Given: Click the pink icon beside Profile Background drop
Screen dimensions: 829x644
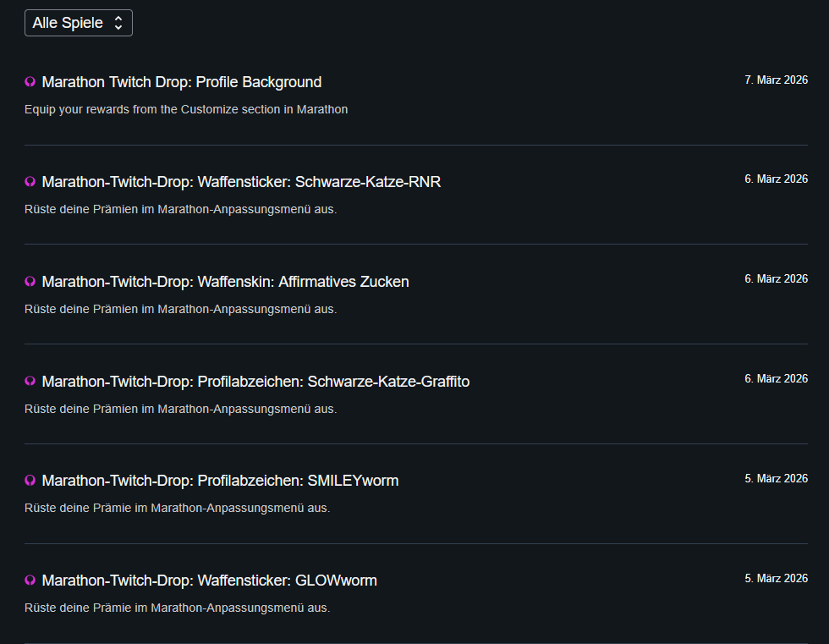Looking at the screenshot, I should coord(30,82).
